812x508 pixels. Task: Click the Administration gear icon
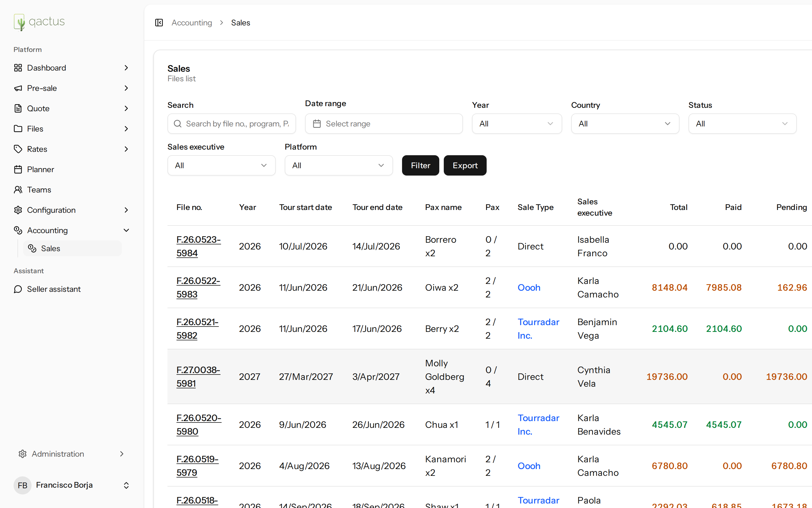[23, 454]
